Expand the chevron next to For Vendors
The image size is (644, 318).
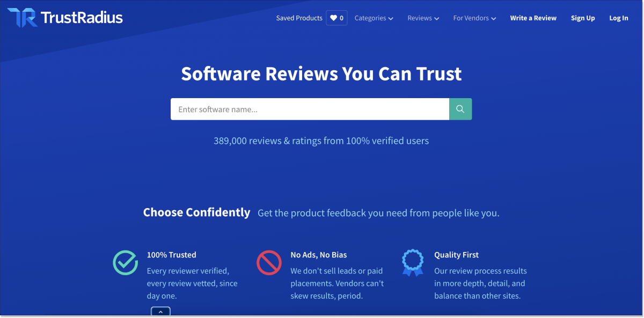494,18
